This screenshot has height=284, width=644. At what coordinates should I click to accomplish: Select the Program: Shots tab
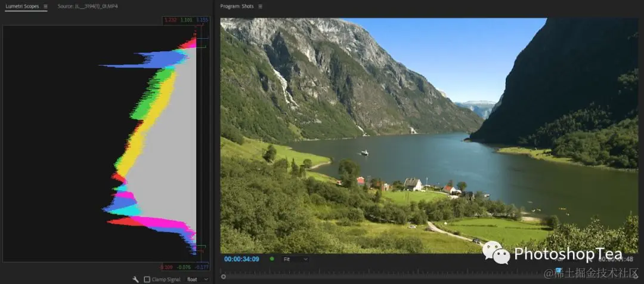pos(237,7)
